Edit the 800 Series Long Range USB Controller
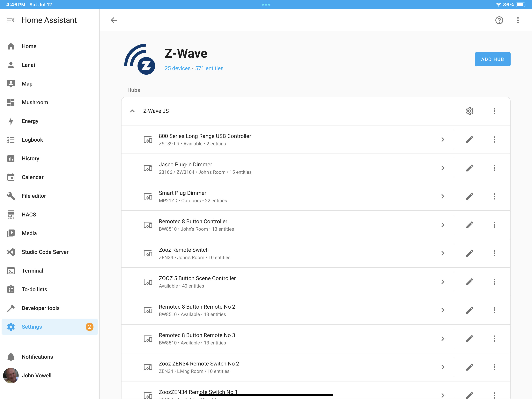Screen dimensions: 532x399 (469, 139)
